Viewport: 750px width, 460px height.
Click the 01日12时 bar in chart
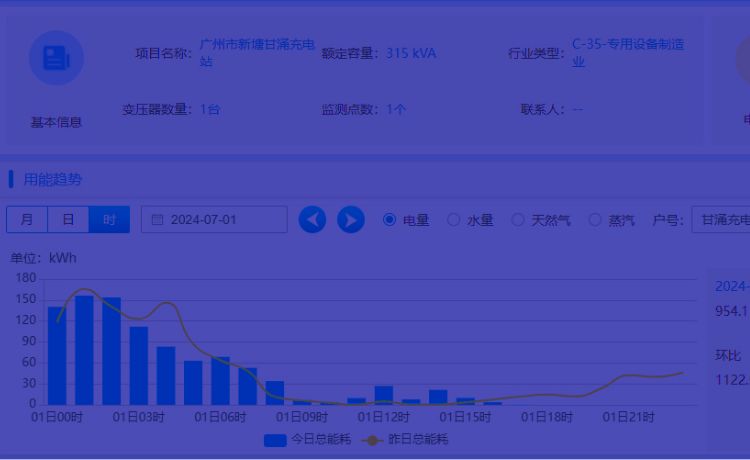click(384, 395)
